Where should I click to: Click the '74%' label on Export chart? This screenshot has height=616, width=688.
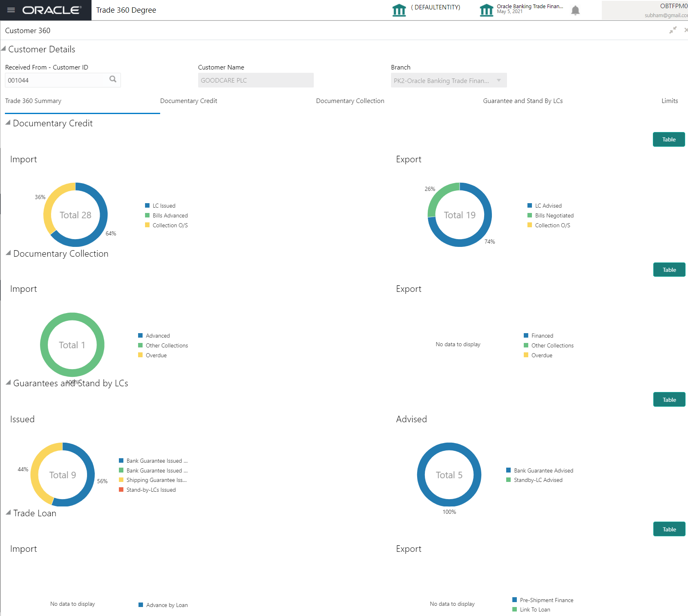click(490, 242)
